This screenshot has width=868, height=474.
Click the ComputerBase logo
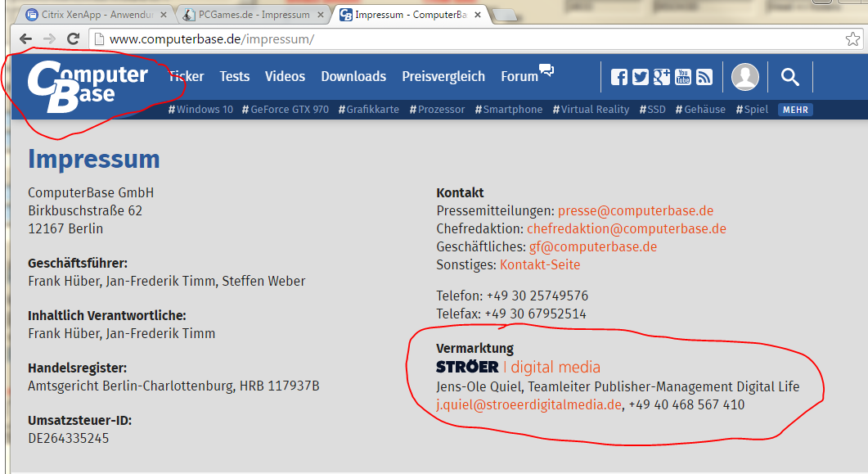[x=88, y=87]
